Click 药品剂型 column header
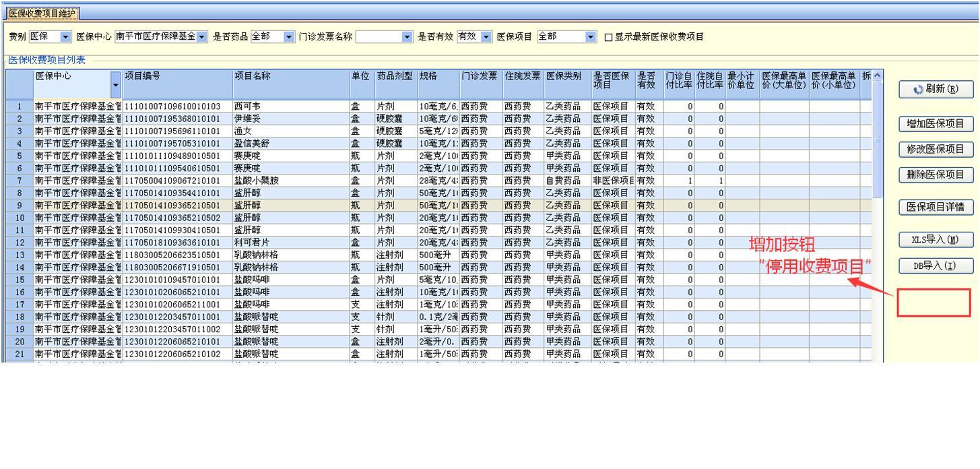 coord(396,84)
